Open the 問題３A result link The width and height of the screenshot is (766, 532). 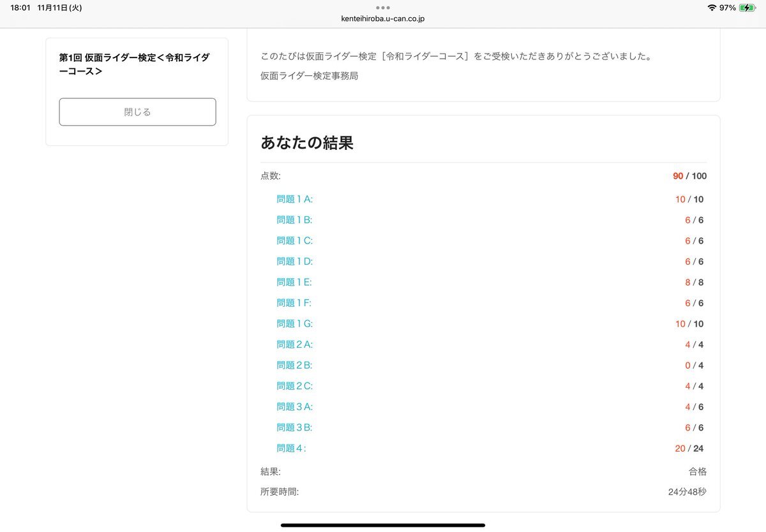tap(294, 407)
